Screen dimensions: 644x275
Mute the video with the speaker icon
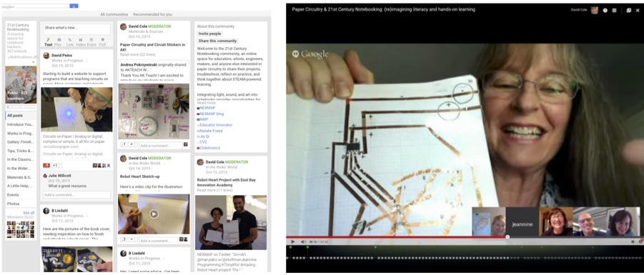pos(303,241)
